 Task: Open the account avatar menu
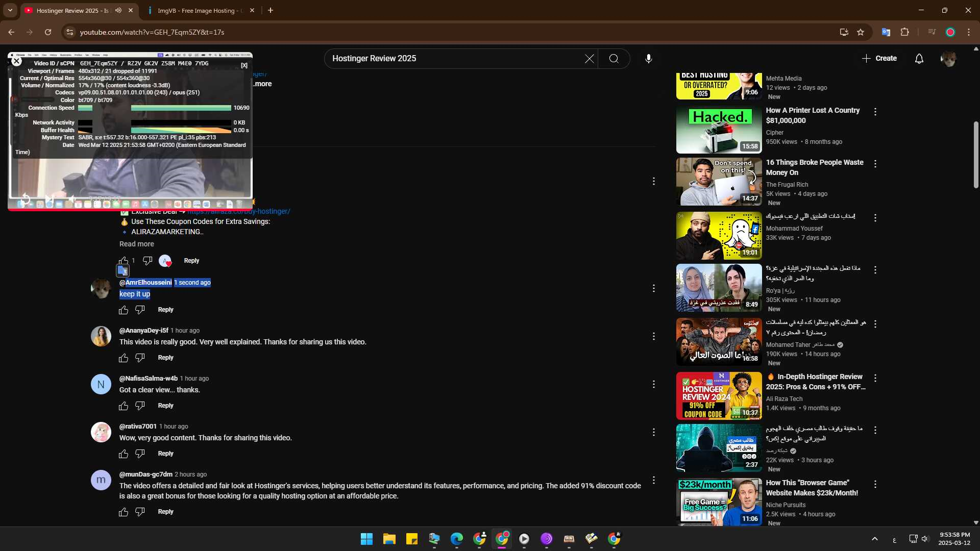[948, 59]
